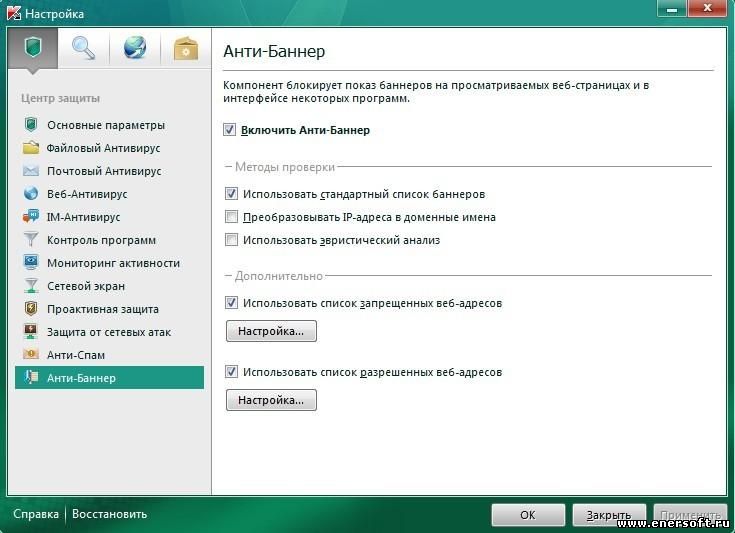Click the icon beside Анти-Спам

(x=31, y=354)
